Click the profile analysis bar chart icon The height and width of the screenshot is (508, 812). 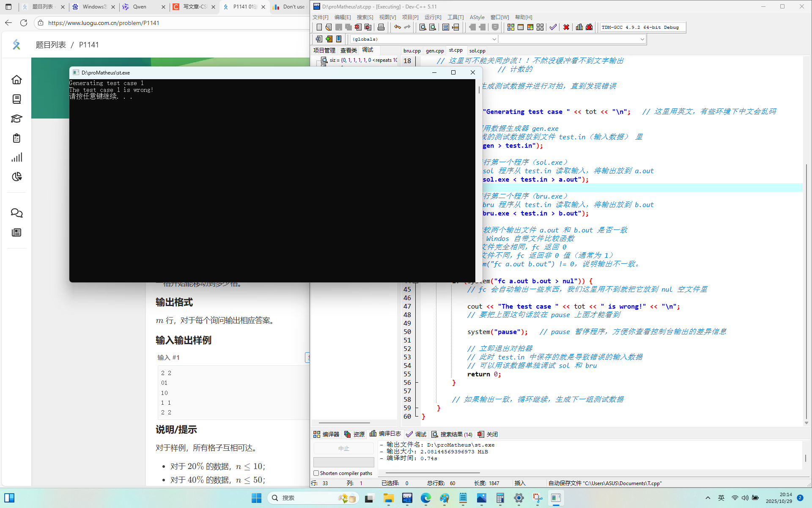click(x=579, y=27)
